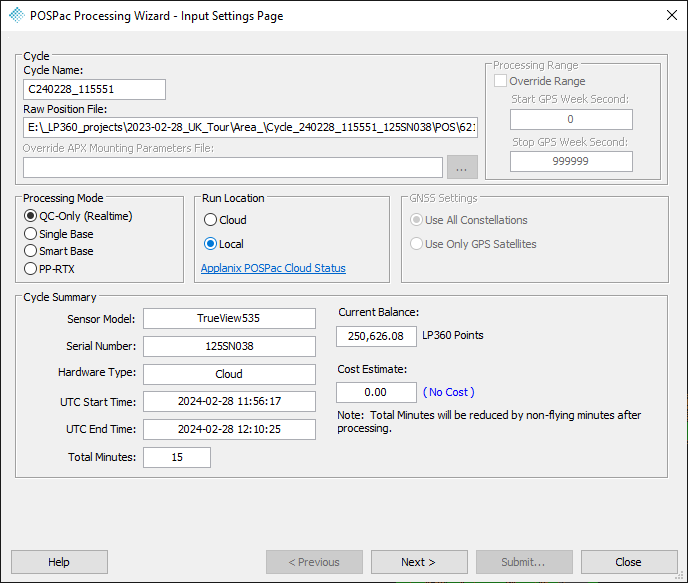Close the wizard with title bar X
Image resolution: width=688 pixels, height=583 pixels.
tap(670, 16)
